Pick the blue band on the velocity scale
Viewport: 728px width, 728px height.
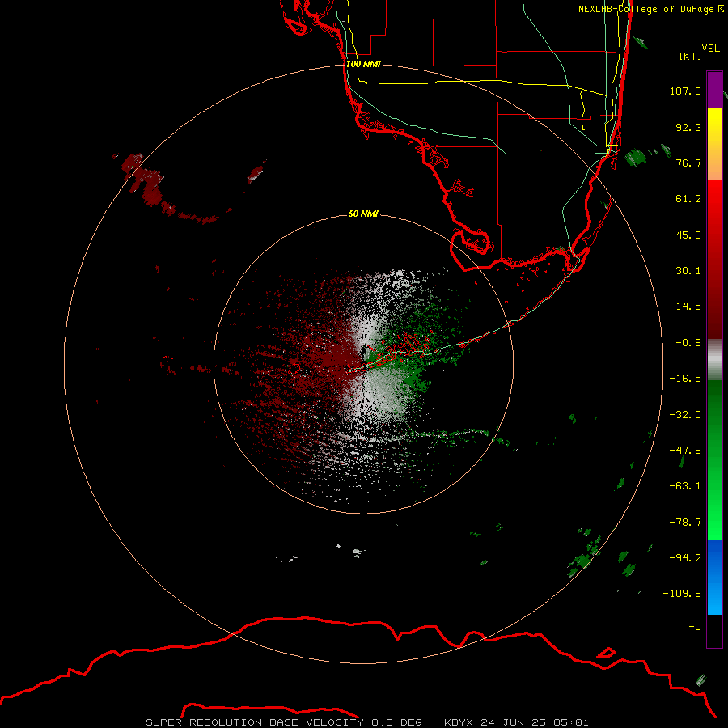point(714,577)
